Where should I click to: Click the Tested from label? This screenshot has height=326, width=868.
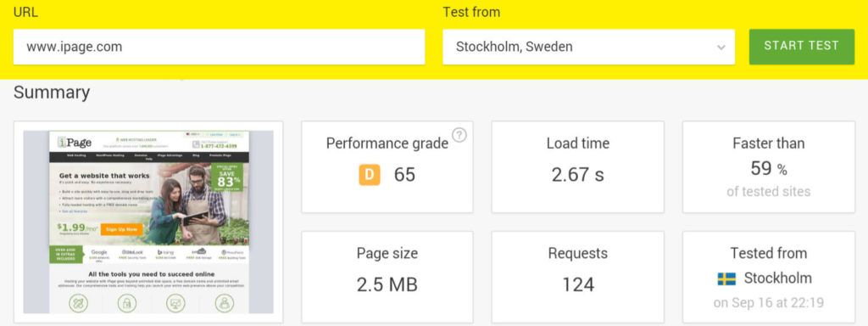pyautogui.click(x=768, y=253)
